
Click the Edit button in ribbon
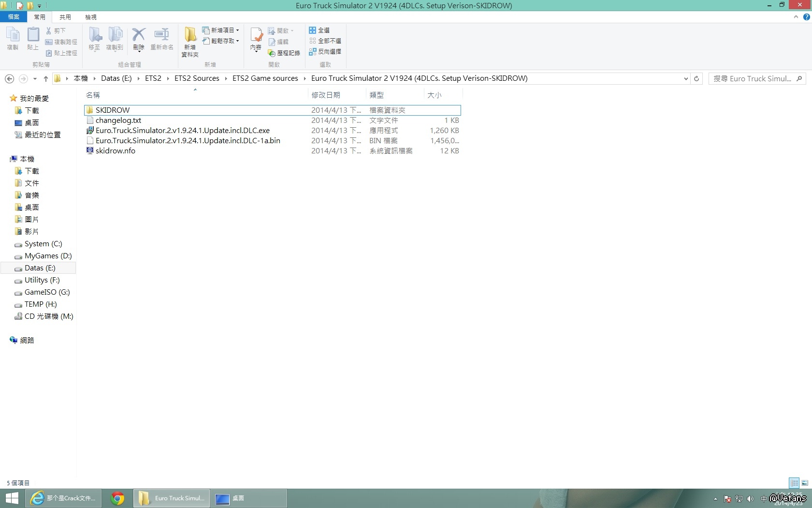pos(278,42)
